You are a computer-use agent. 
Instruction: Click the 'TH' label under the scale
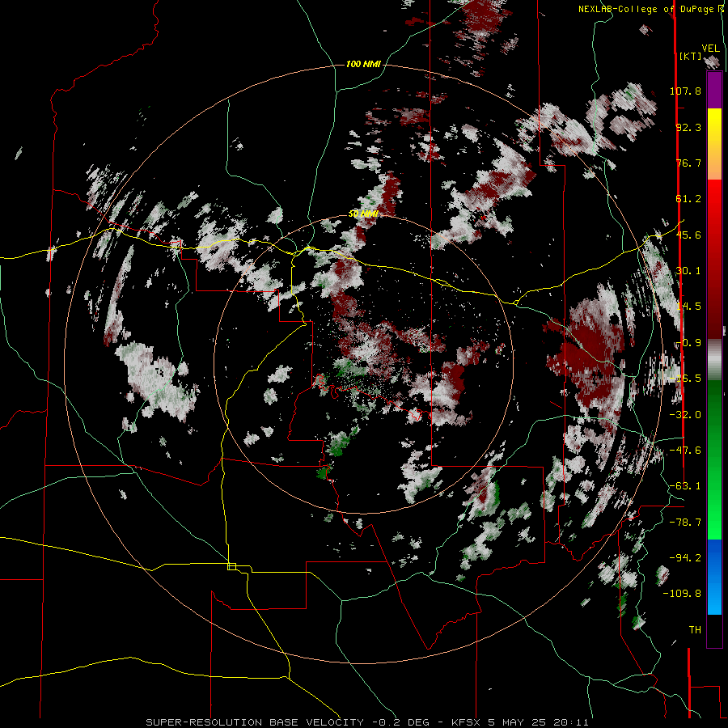(695, 629)
